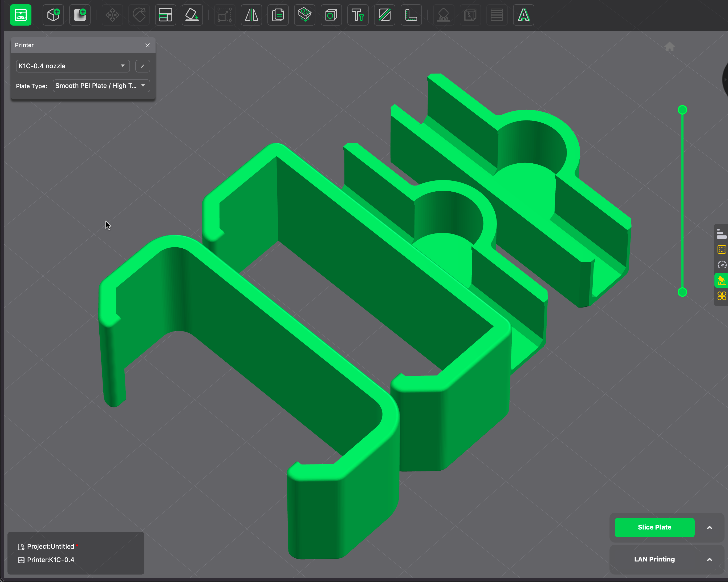728x582 pixels.
Task: Edit printer preset with pencil icon
Action: 143,66
